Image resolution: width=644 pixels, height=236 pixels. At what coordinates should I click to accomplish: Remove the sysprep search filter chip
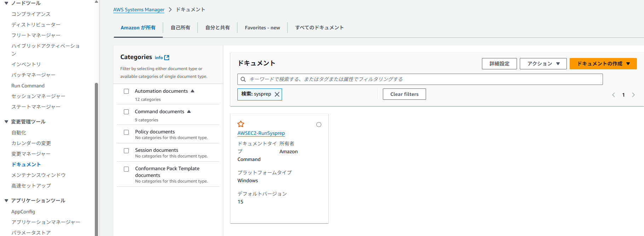[277, 94]
